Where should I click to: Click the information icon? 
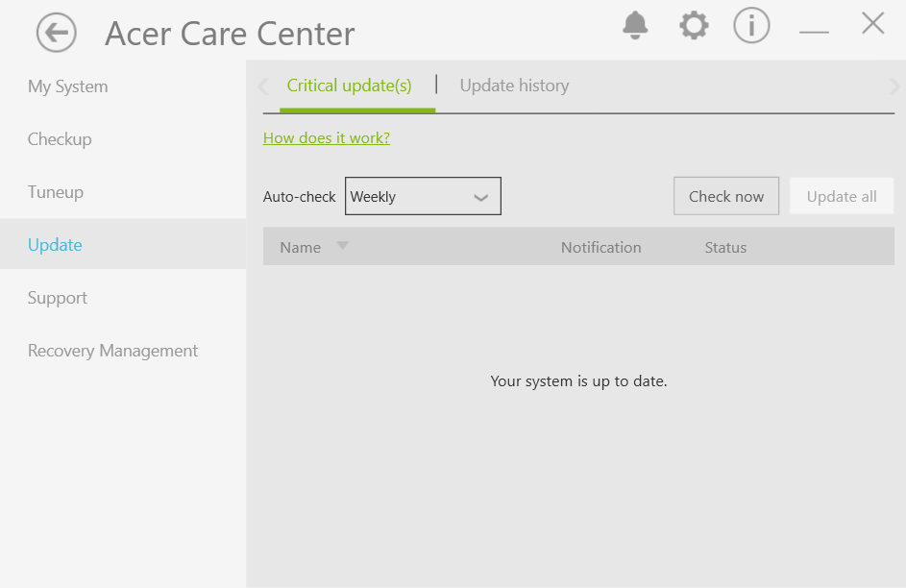pyautogui.click(x=751, y=25)
